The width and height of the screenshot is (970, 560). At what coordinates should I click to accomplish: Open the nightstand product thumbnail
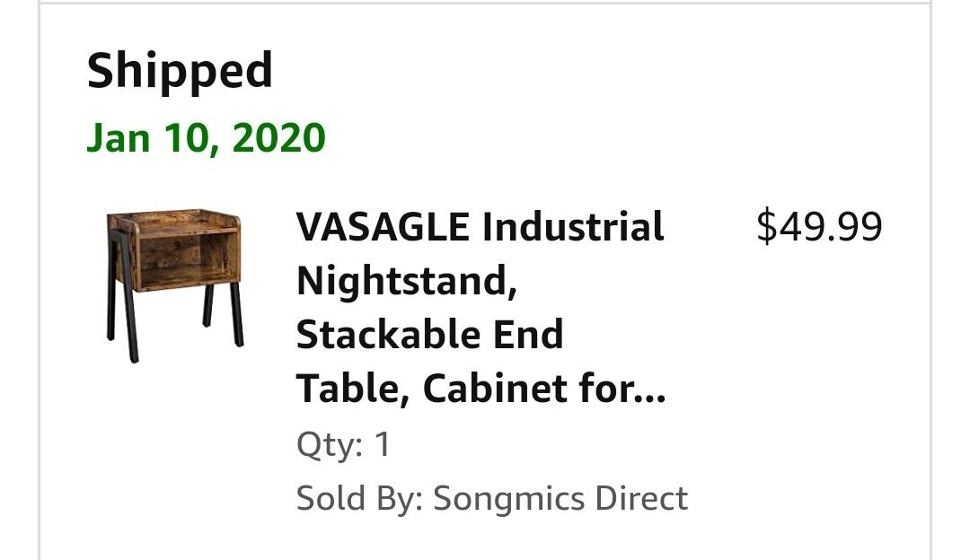tap(173, 285)
